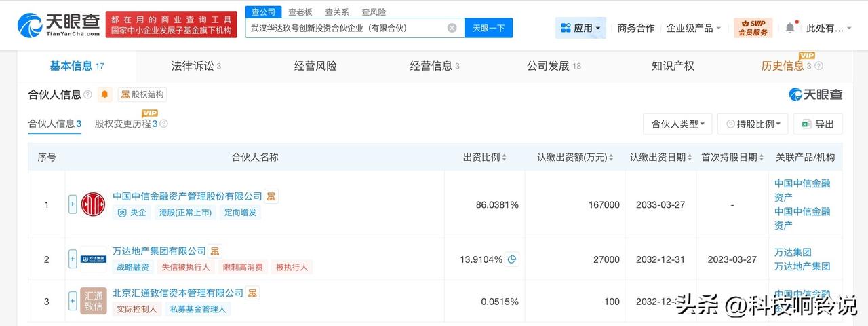
Task: Open equity structure icon for 北京汇通致信资本管理
Action: (252, 293)
